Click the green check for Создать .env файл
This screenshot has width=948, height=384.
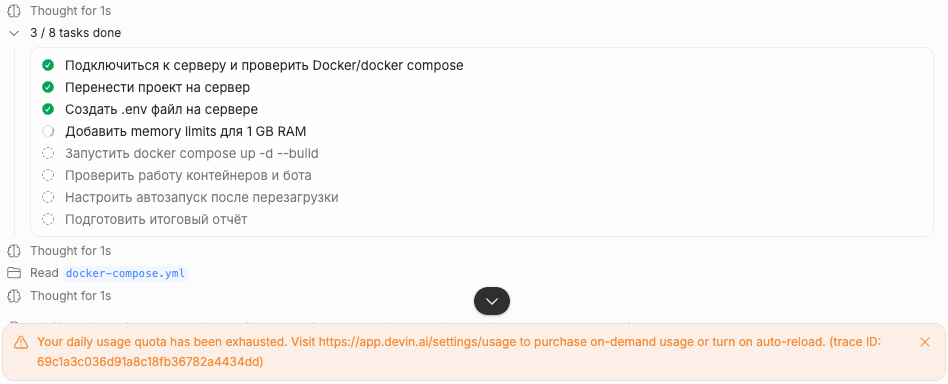point(48,109)
